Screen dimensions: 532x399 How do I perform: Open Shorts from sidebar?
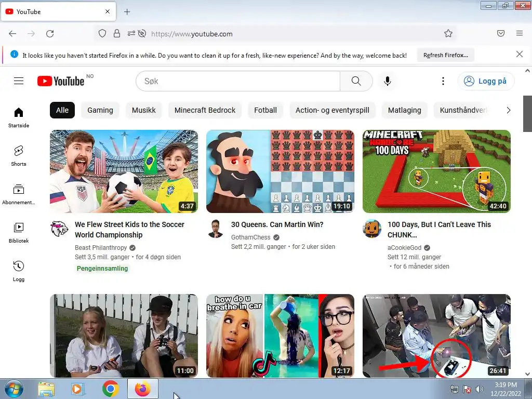[x=19, y=156]
